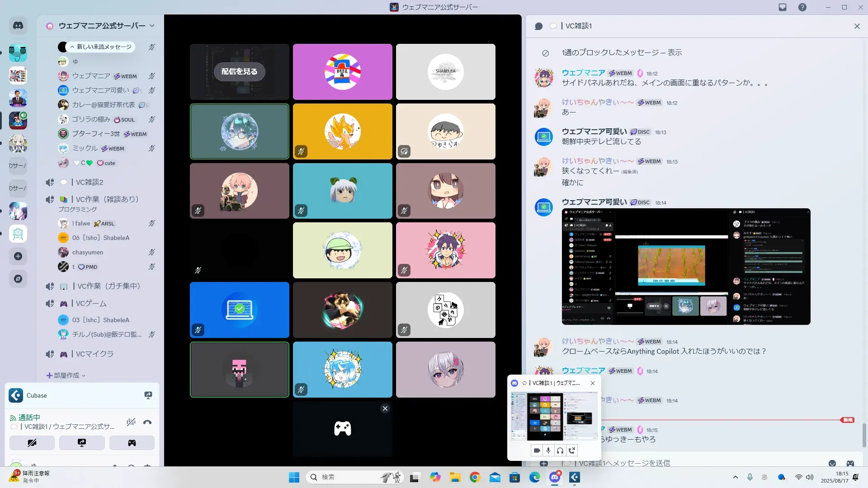Open emoji picker in message box
Viewport: 868px width, 488px height.
click(x=832, y=463)
